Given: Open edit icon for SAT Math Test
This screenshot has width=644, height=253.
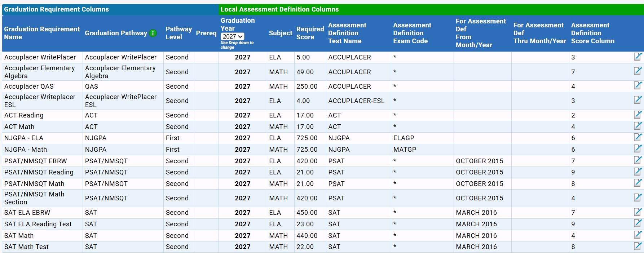Looking at the screenshot, I should coord(638,246).
